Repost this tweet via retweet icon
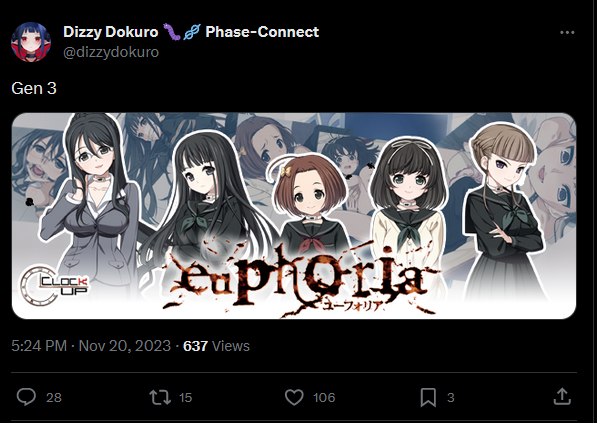Image resolution: width=597 pixels, height=423 pixels. 160,397
